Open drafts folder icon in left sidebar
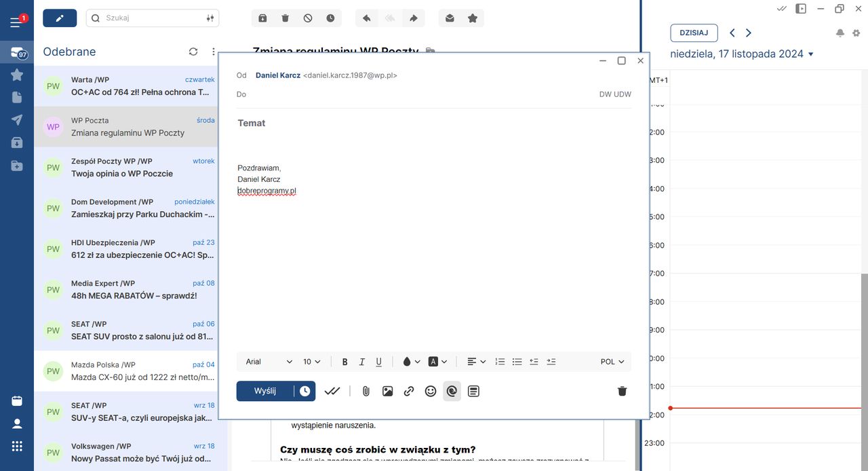Screen dimensions: 868x471 coord(17,98)
